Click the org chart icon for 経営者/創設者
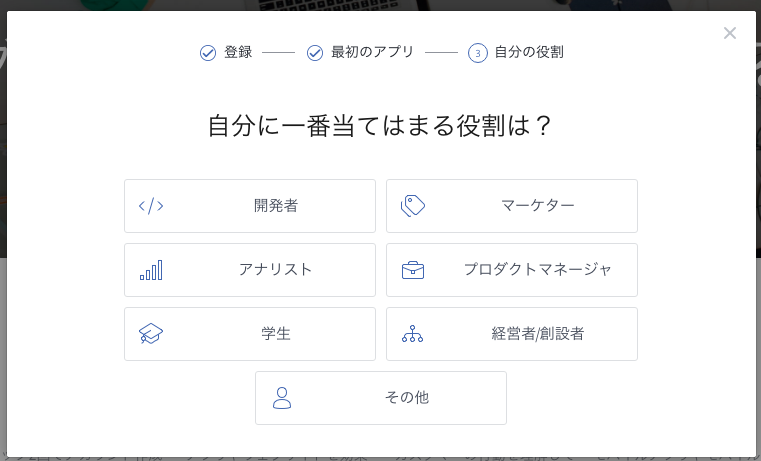Screen dimensions: 761x461 click(413, 334)
